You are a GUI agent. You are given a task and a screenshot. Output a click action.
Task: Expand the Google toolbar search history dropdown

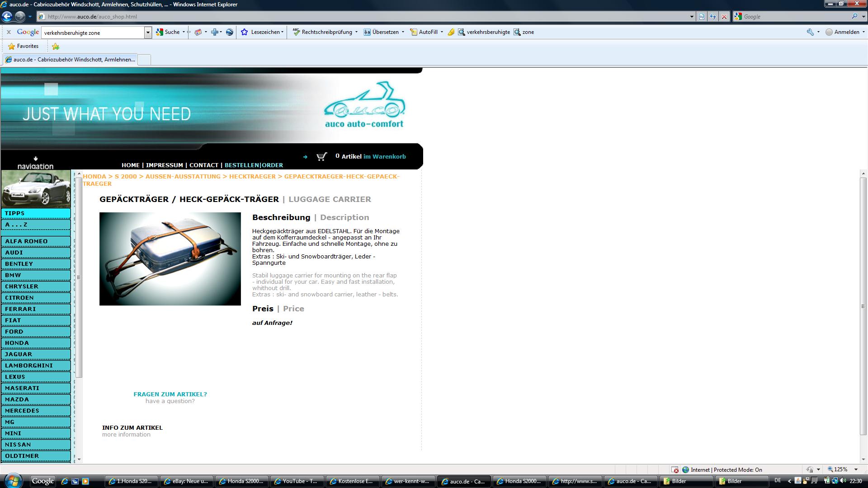(148, 33)
